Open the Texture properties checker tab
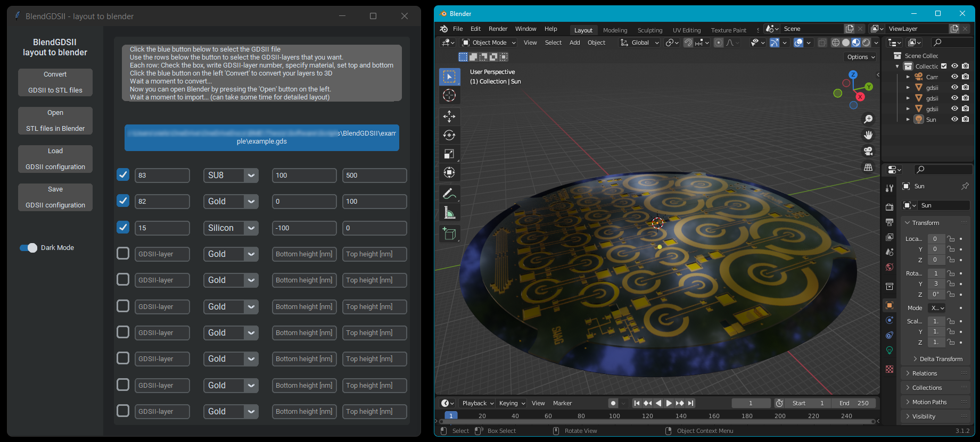 tap(890, 369)
